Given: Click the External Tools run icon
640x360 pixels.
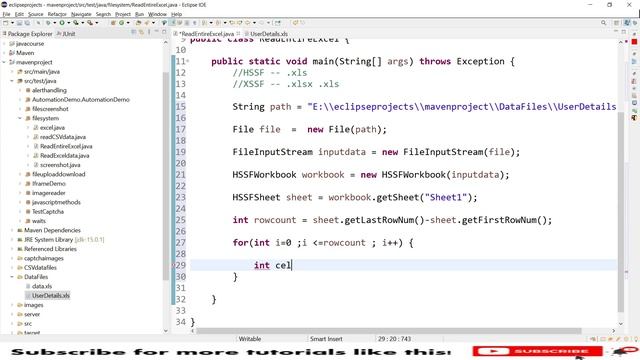Looking at the screenshot, I should coord(90,23).
